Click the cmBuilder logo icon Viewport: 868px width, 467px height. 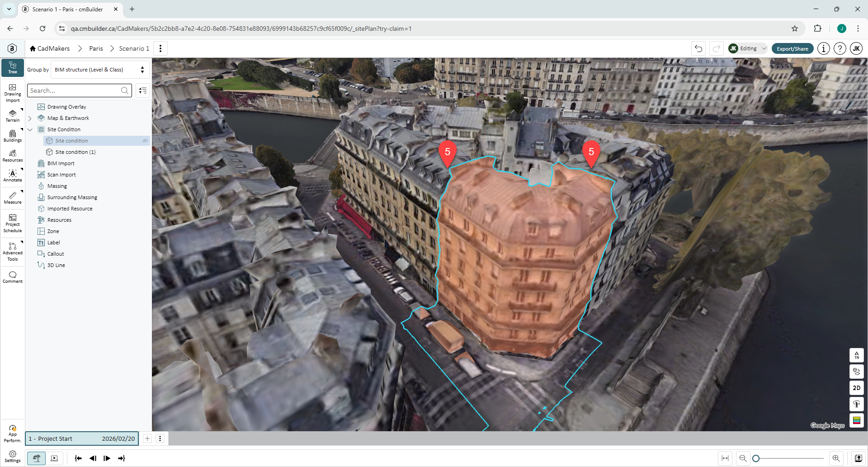[x=12, y=48]
